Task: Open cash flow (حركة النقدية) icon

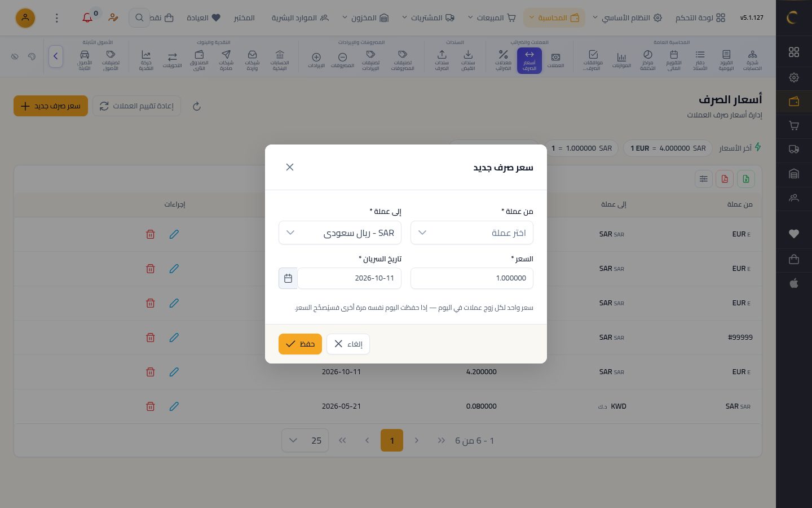Action: (146, 60)
